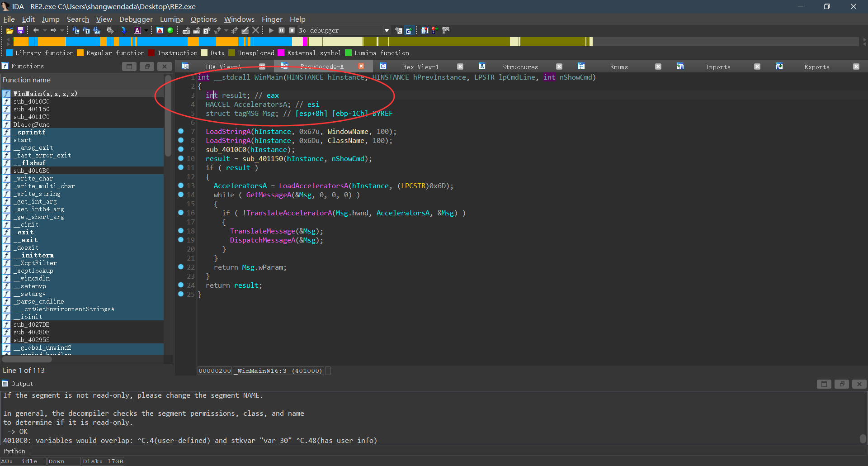The height and width of the screenshot is (466, 868).
Task: Open the Debugger menu
Action: click(x=136, y=19)
